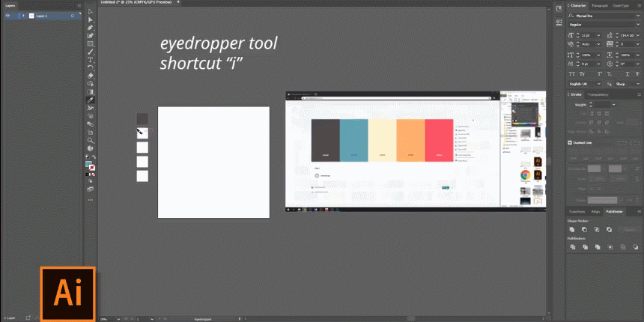Open Edit Toolbar three dots
The height and width of the screenshot is (322, 644).
click(x=91, y=200)
